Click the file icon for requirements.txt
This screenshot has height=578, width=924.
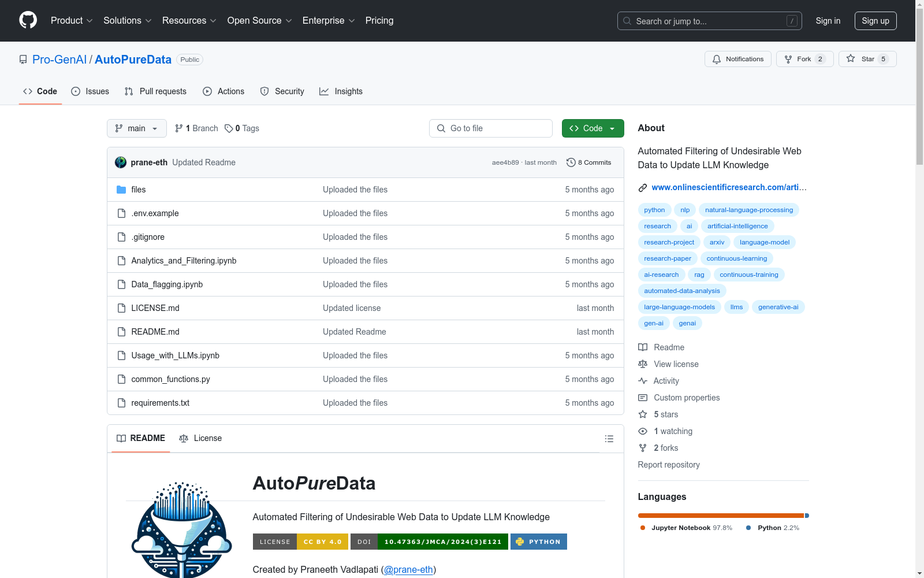121,403
